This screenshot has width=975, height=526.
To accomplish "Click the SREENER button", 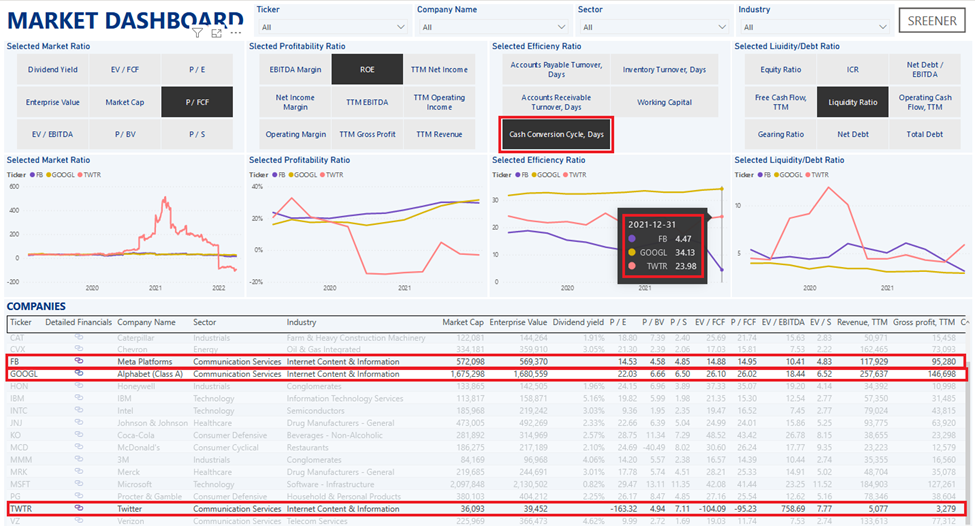I will [932, 21].
